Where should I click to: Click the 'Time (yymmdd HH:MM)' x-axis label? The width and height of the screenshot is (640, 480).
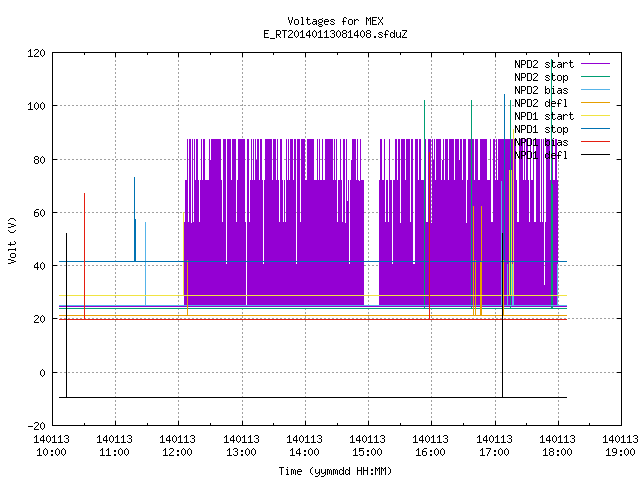point(335,471)
